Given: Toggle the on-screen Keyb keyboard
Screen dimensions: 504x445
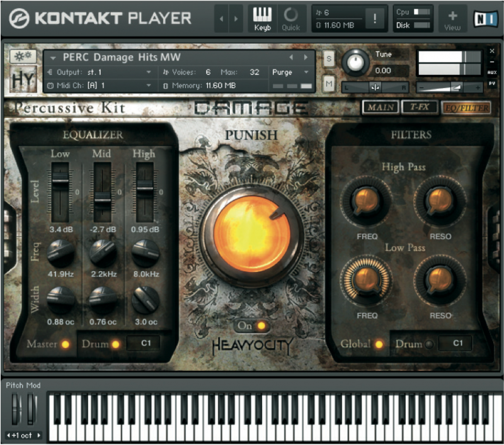Looking at the screenshot, I should (262, 19).
